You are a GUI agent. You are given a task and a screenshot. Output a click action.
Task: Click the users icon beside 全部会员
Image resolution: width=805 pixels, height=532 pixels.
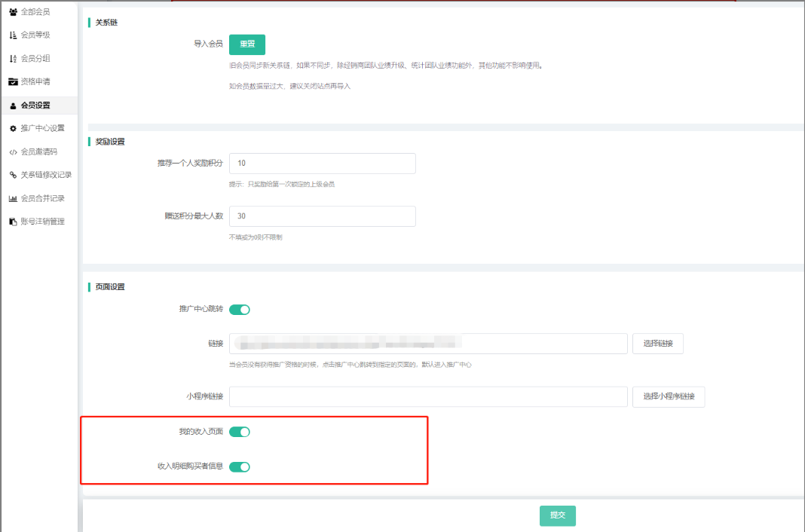(x=13, y=12)
